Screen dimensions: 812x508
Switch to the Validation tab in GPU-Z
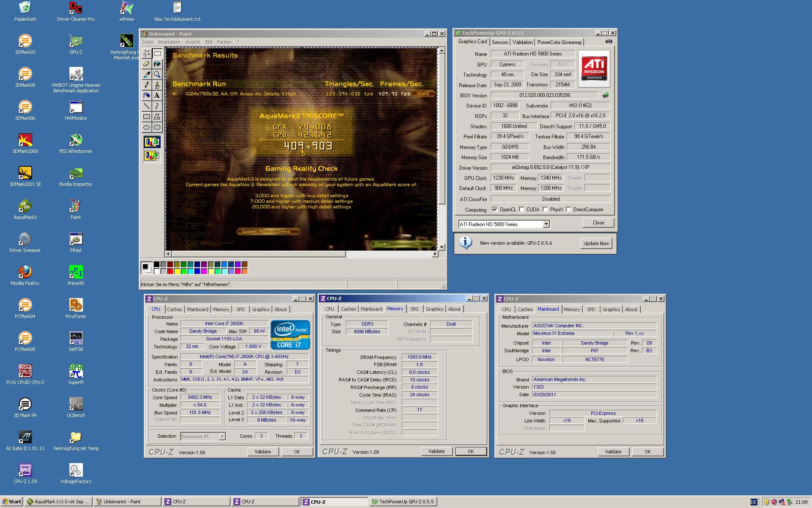click(523, 42)
